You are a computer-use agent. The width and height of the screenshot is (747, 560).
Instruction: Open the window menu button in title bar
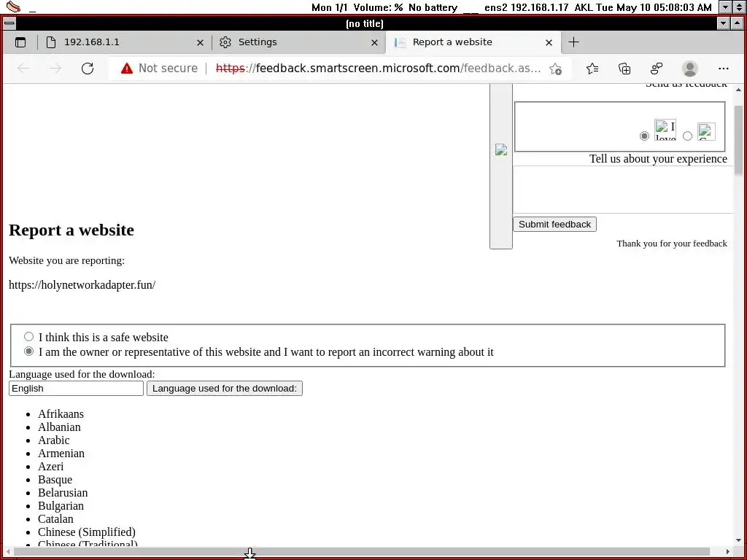pyautogui.click(x=9, y=23)
